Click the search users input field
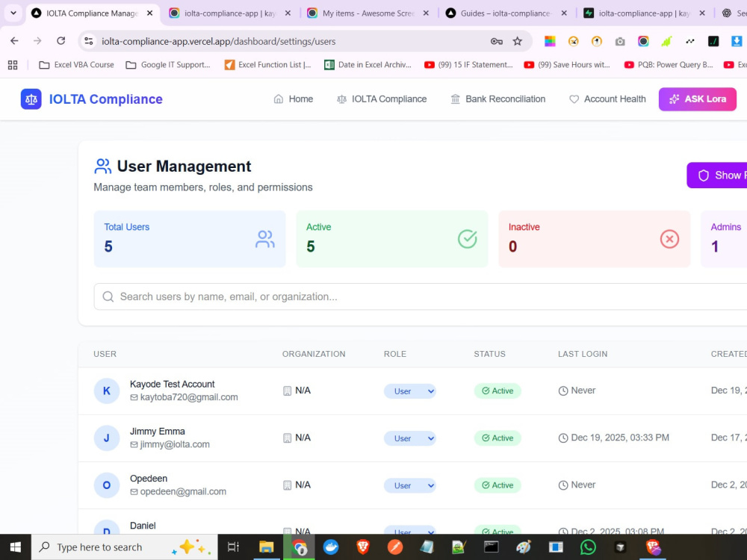 click(x=420, y=296)
